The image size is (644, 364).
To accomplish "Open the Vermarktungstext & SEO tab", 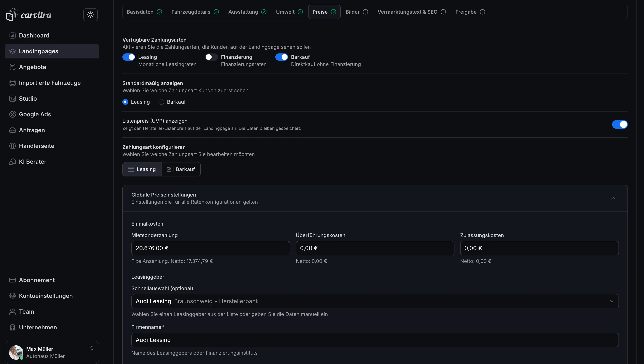I will click(x=412, y=12).
